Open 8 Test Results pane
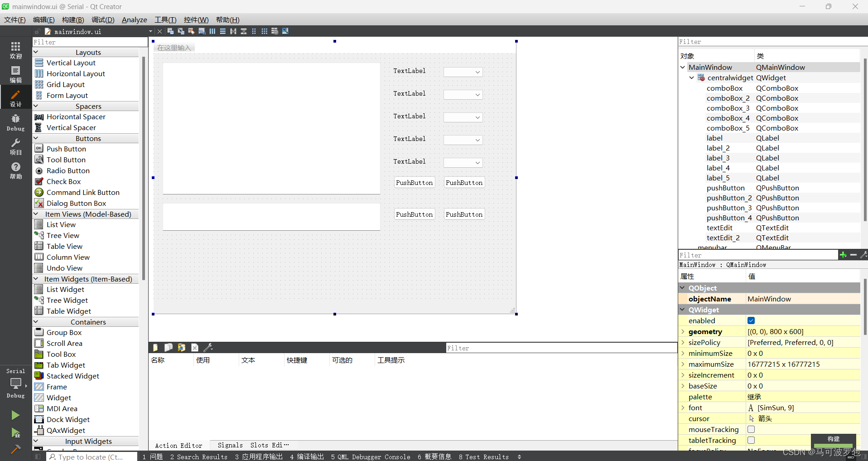 tap(483, 456)
